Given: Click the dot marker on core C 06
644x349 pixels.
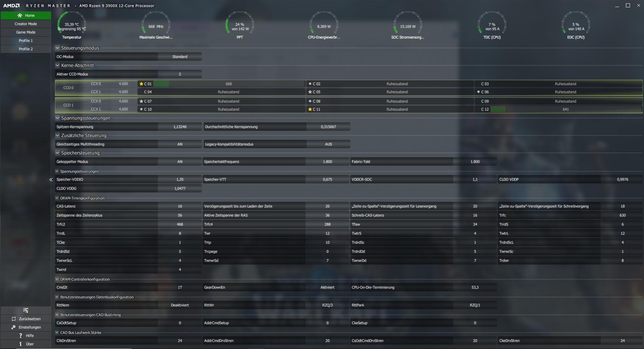Looking at the screenshot, I should coord(478,92).
